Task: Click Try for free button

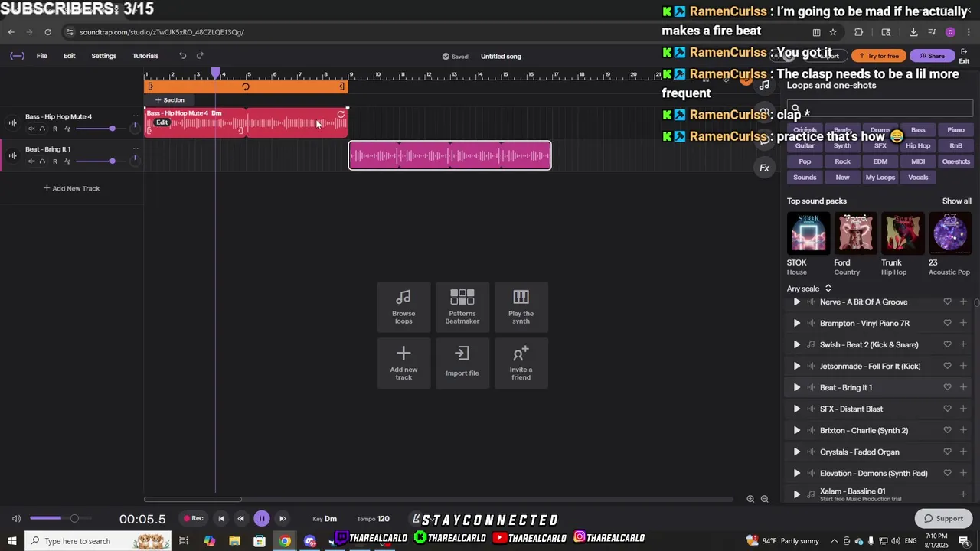Action: click(x=878, y=56)
